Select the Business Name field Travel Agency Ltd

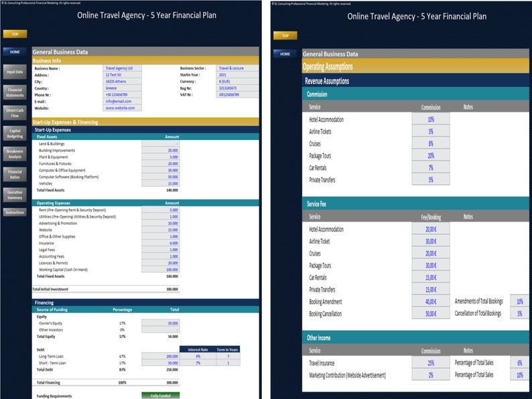(123, 68)
